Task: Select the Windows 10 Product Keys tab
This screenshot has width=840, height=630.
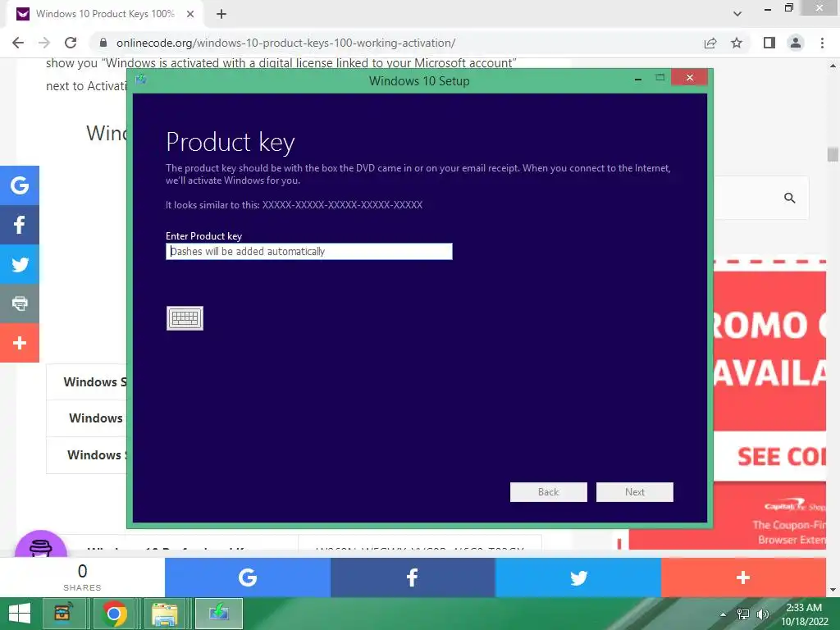Action: coord(105,14)
